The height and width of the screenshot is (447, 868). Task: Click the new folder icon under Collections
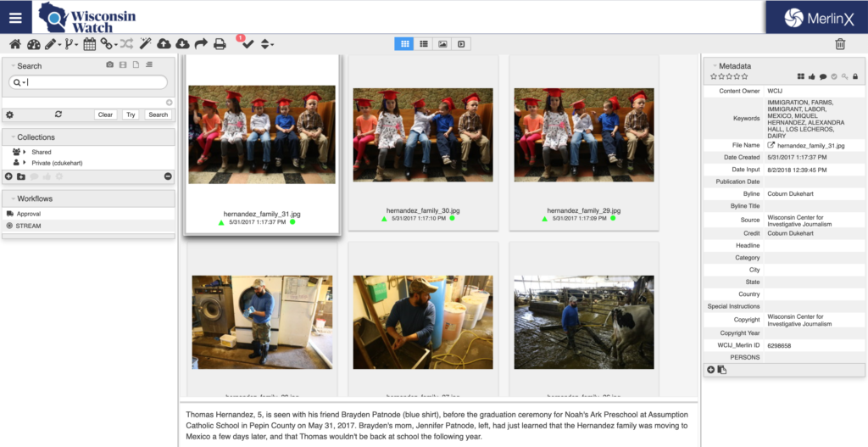coord(21,176)
